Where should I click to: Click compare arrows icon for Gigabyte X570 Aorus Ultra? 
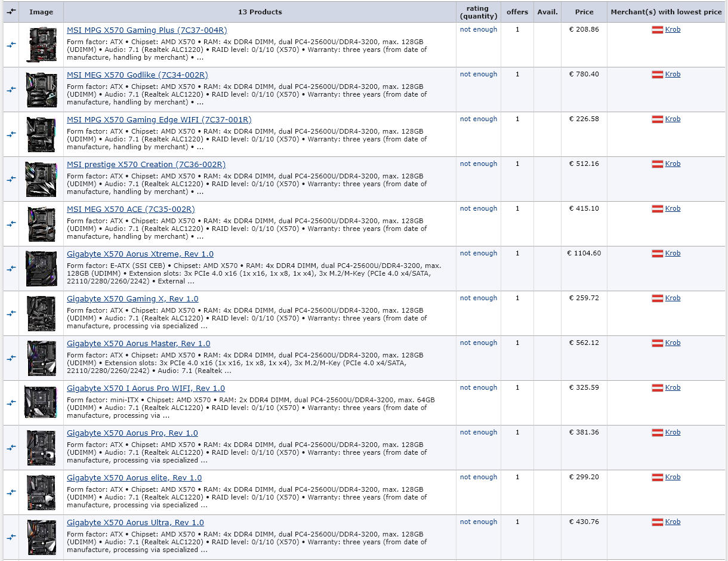tap(11, 537)
